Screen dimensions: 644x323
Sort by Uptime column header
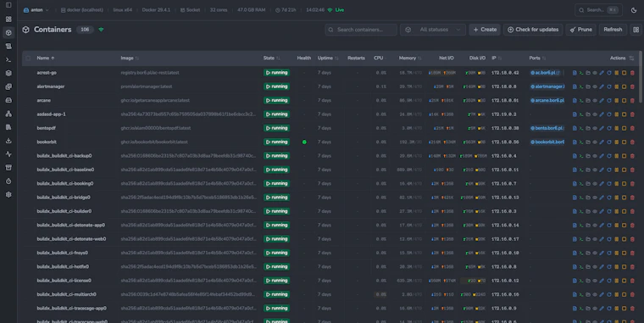click(x=328, y=58)
